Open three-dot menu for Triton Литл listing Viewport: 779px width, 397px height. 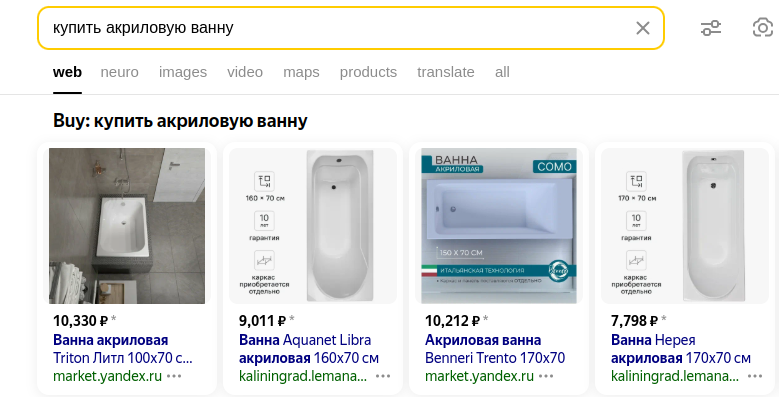click(x=174, y=376)
